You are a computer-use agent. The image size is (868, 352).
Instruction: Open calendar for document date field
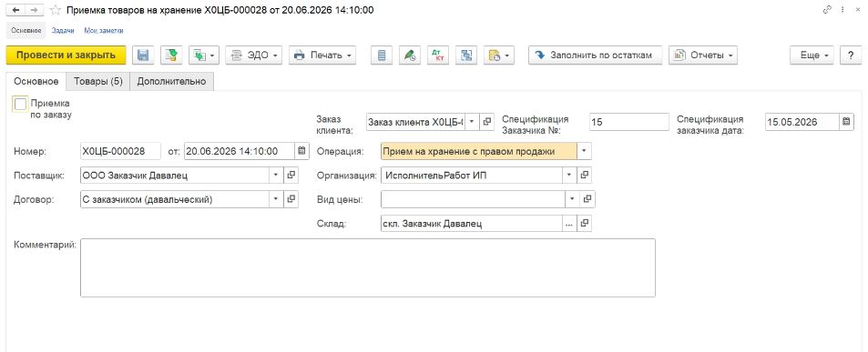pos(301,151)
